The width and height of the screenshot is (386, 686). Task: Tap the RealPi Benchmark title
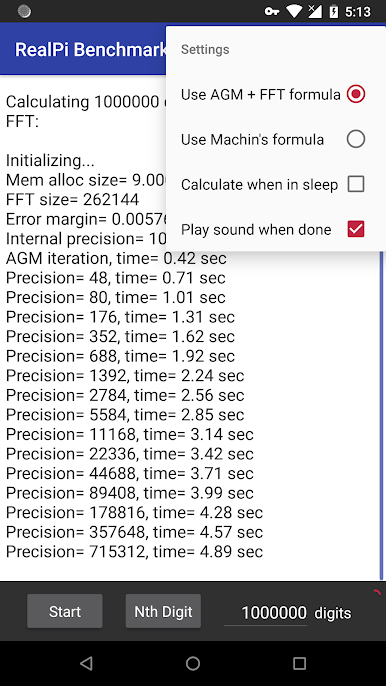coord(91,49)
